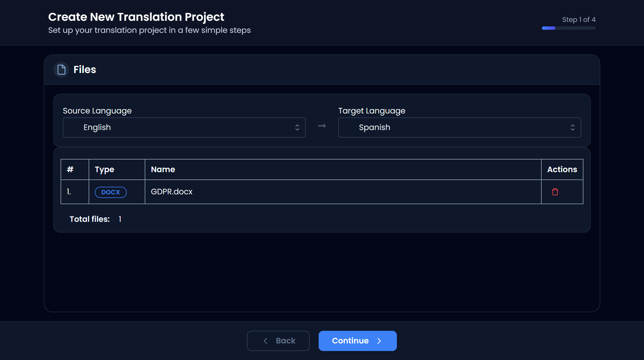
Task: Click the Step 1 of 4 progress bar
Action: [568, 28]
